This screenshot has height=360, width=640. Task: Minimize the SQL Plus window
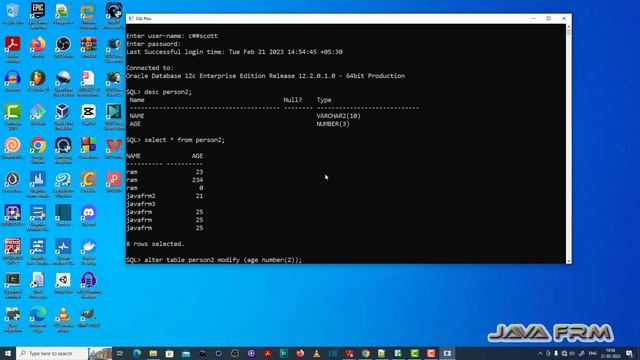533,18
